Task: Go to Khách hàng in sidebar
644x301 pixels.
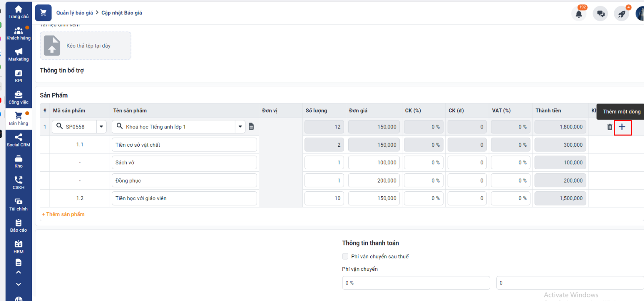Action: tap(19, 33)
